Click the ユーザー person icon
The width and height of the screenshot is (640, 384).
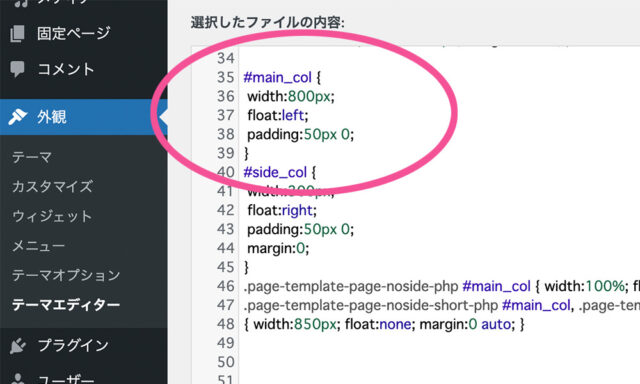(x=17, y=378)
